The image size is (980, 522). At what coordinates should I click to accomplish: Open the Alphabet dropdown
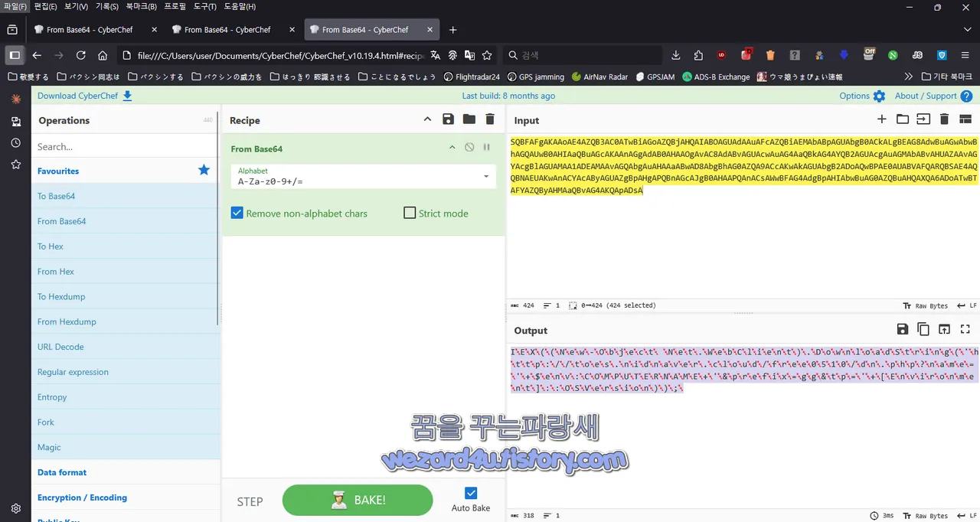tap(364, 177)
